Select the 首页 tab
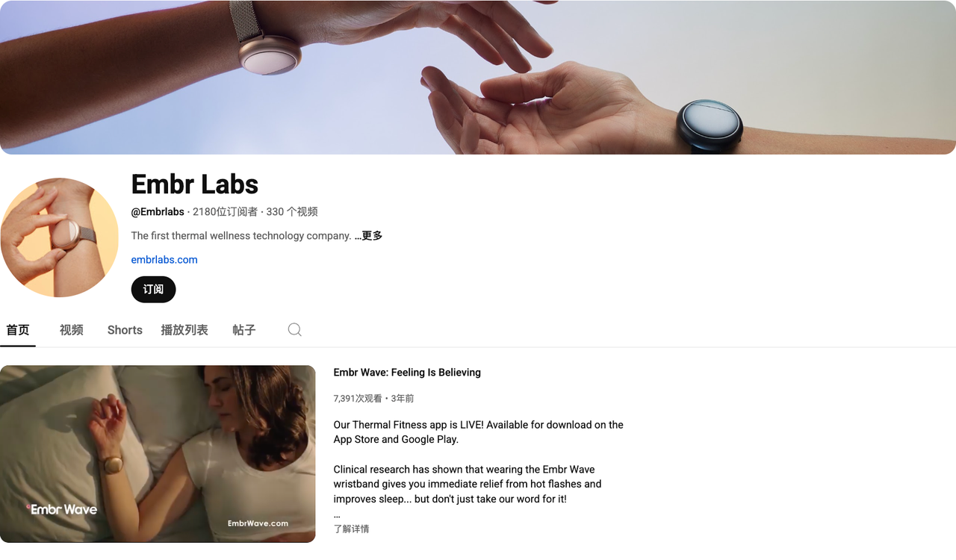This screenshot has height=560, width=956. 18,330
